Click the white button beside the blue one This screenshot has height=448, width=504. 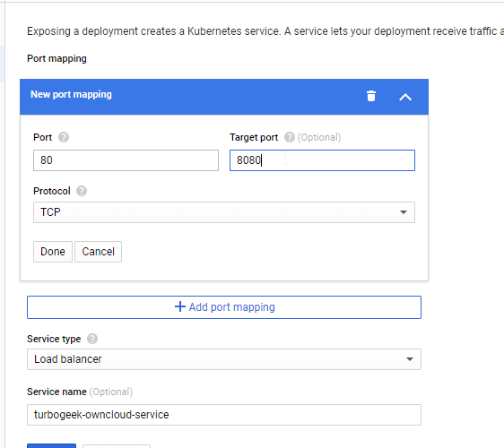click(x=117, y=446)
